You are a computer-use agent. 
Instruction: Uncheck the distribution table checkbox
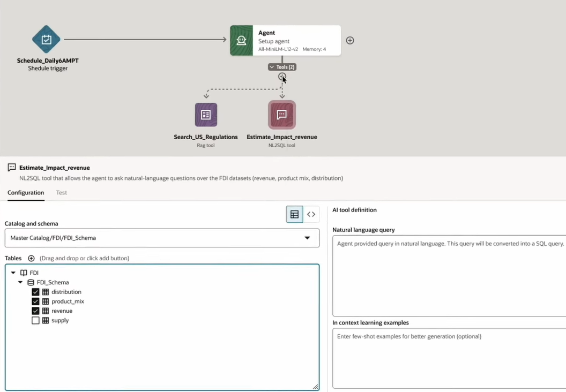(35, 292)
